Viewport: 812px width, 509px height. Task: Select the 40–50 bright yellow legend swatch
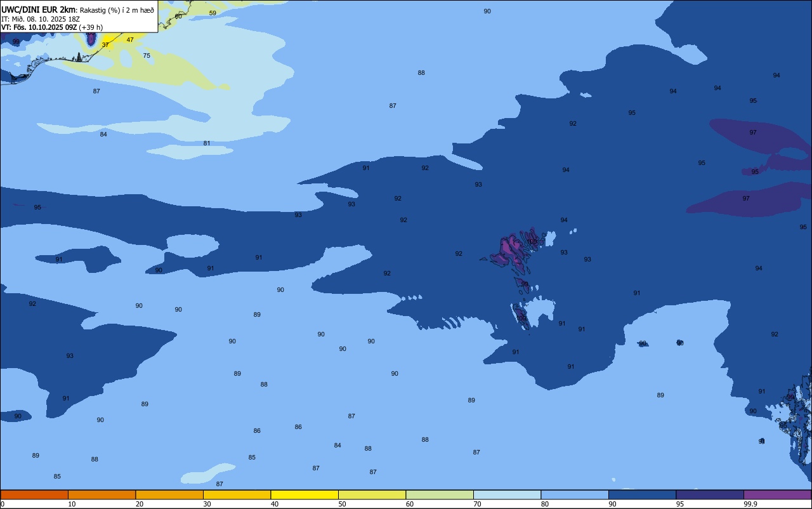(x=304, y=494)
